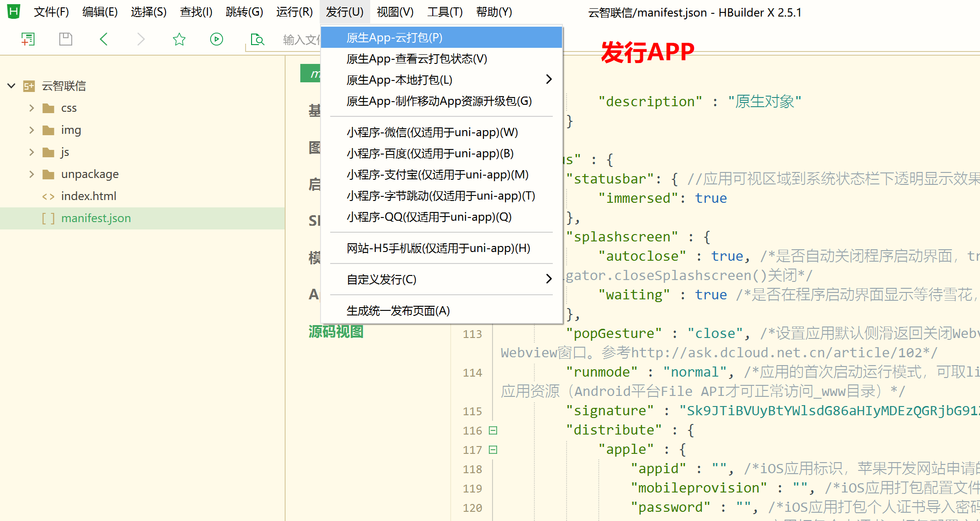Open the 运行(R) menu

(x=294, y=12)
